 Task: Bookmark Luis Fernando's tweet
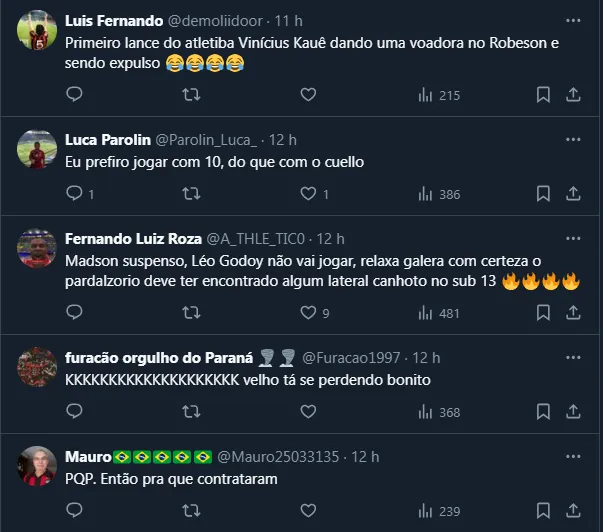click(x=543, y=95)
